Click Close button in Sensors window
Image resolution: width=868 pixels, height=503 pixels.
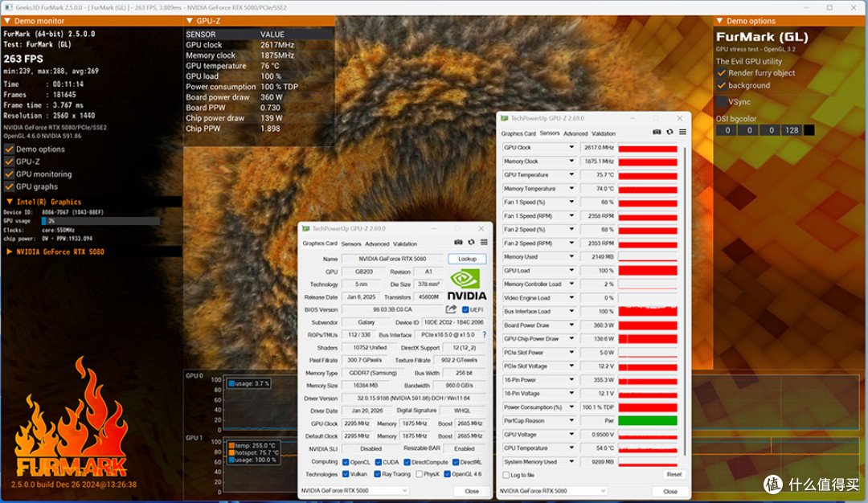[669, 492]
